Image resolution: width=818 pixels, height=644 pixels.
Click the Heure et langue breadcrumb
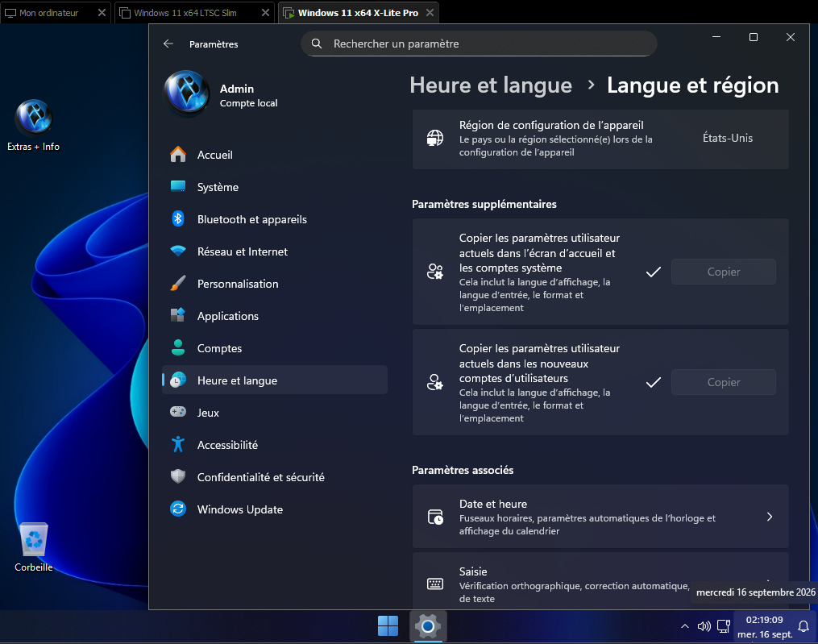(x=490, y=85)
